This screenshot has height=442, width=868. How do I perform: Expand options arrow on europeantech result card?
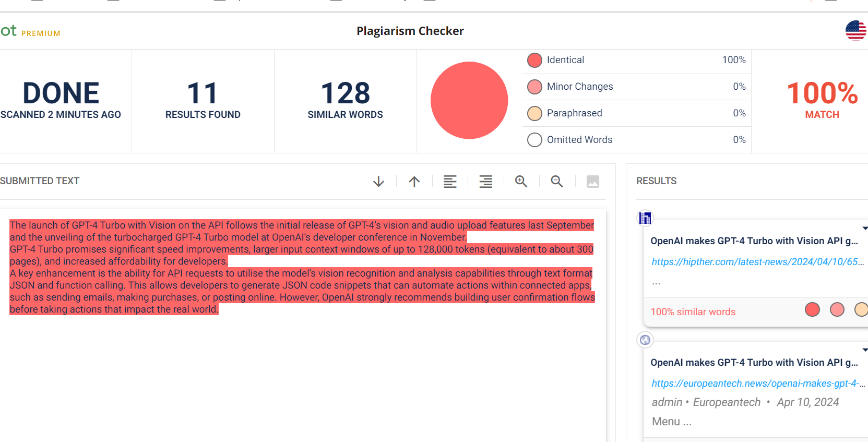(x=864, y=350)
